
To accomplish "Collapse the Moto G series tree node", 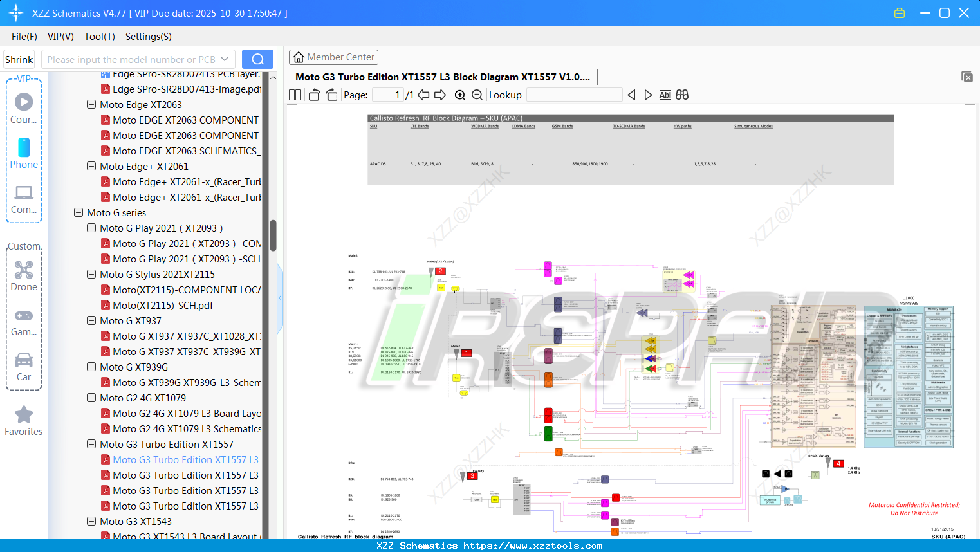I will [x=78, y=212].
